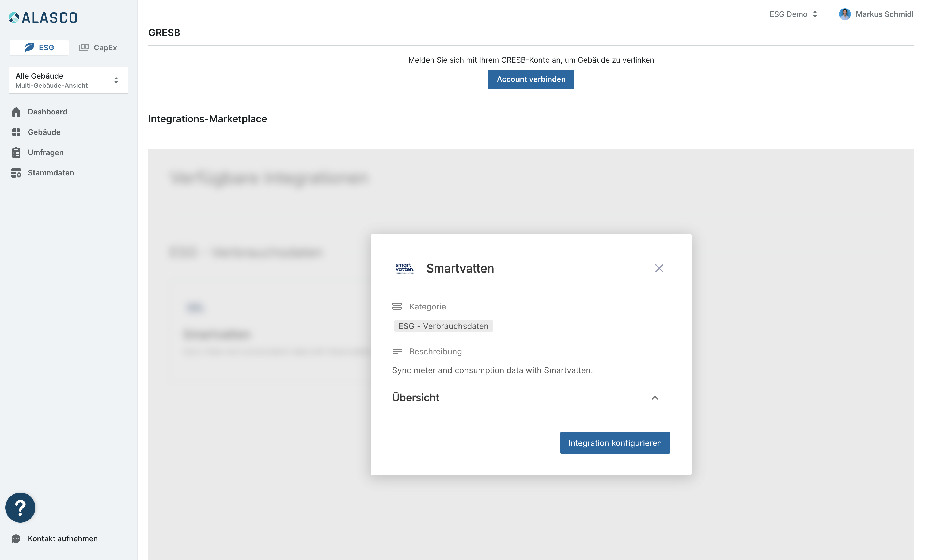Click the Account verbinden button
This screenshot has width=925, height=560.
(x=531, y=79)
